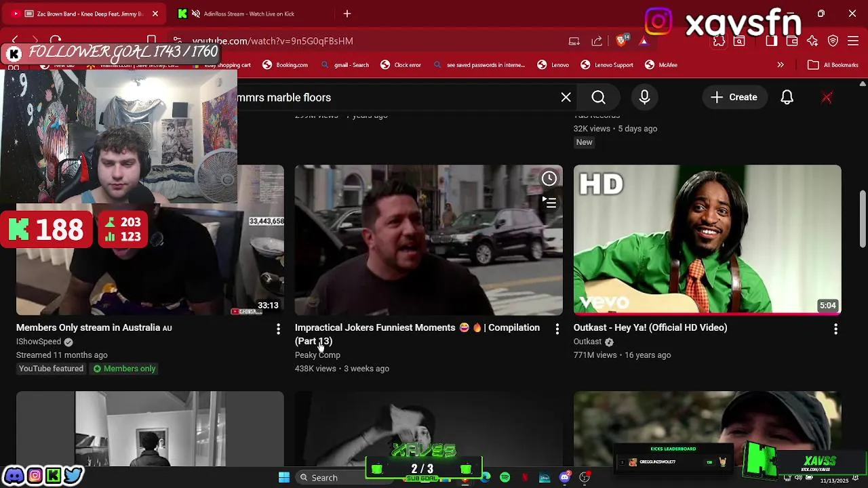
Task: Open Members Only stream in Australia title
Action: point(94,328)
